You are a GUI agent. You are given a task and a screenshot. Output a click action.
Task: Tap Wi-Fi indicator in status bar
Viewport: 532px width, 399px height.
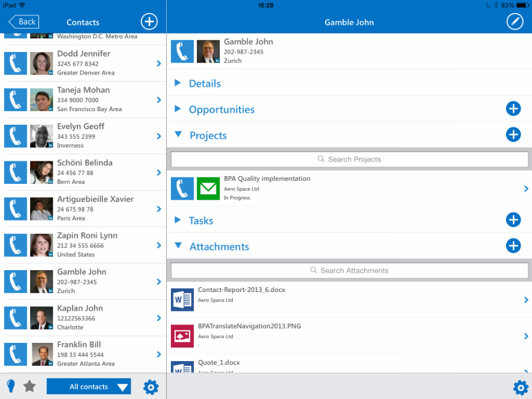(22, 5)
